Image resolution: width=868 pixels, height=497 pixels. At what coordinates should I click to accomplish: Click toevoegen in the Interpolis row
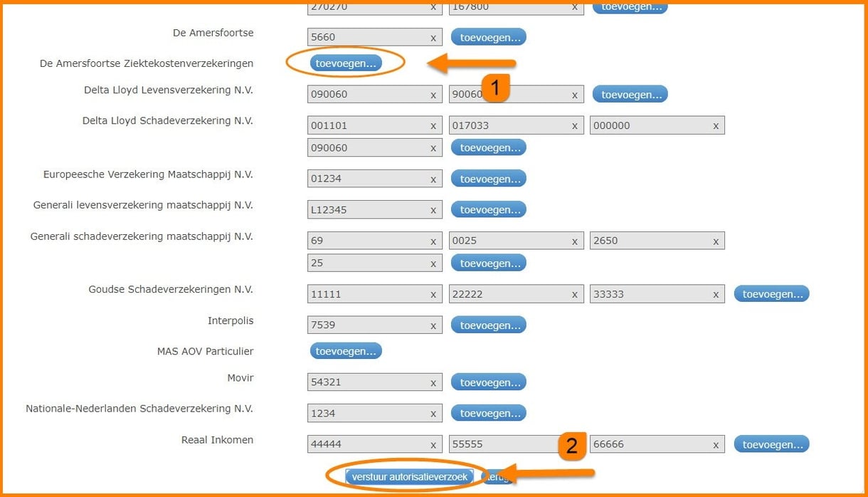pyautogui.click(x=489, y=325)
